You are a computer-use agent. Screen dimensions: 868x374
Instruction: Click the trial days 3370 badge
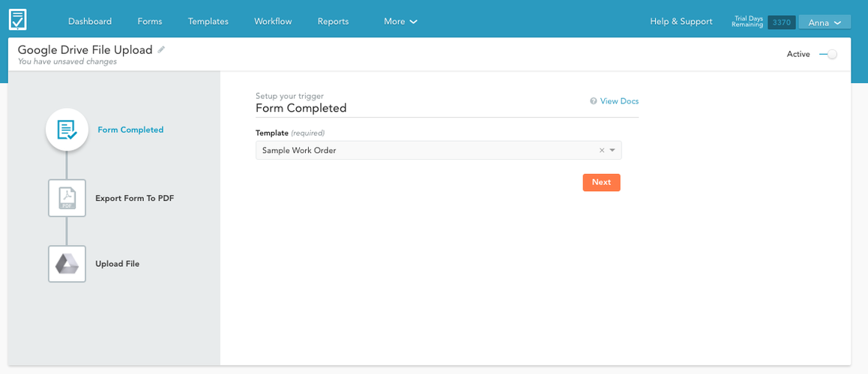(782, 22)
